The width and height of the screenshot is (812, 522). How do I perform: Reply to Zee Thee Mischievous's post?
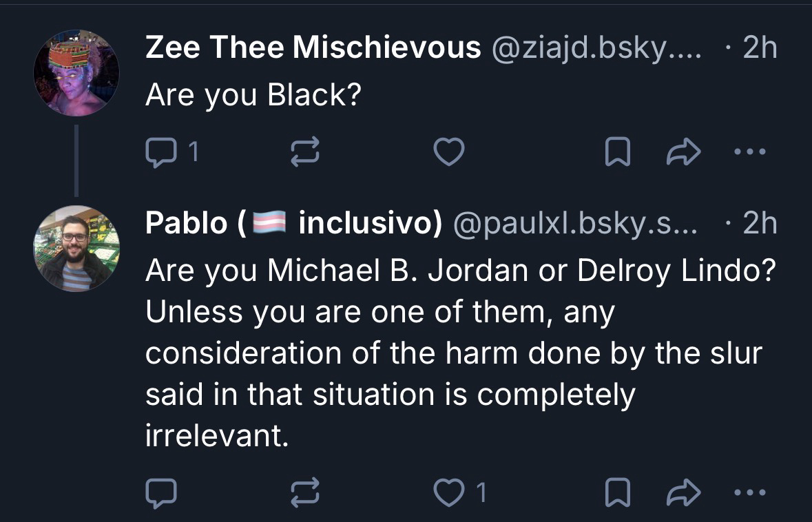[163, 153]
